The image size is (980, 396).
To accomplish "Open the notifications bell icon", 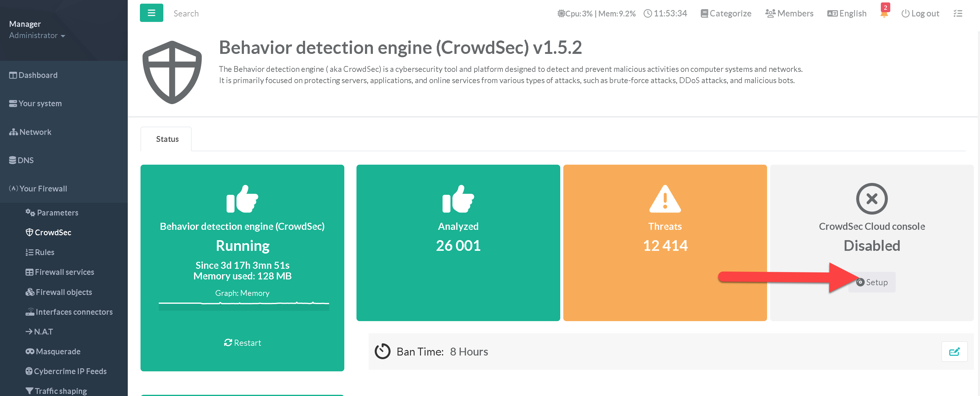I will pos(884,14).
